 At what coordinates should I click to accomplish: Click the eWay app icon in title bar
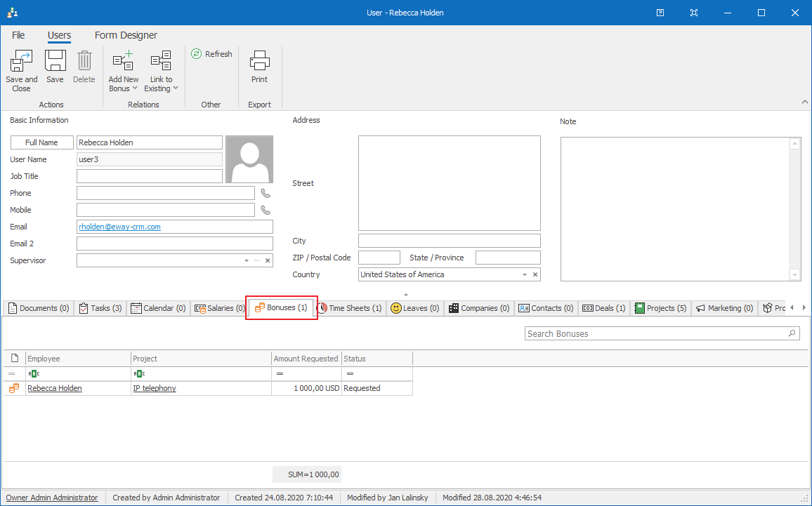click(x=13, y=13)
